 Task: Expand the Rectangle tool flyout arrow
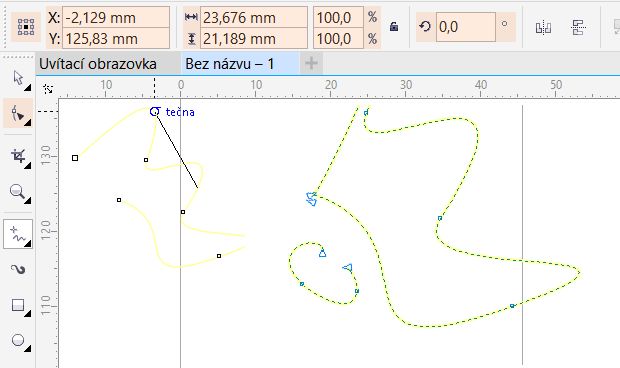[x=28, y=314]
